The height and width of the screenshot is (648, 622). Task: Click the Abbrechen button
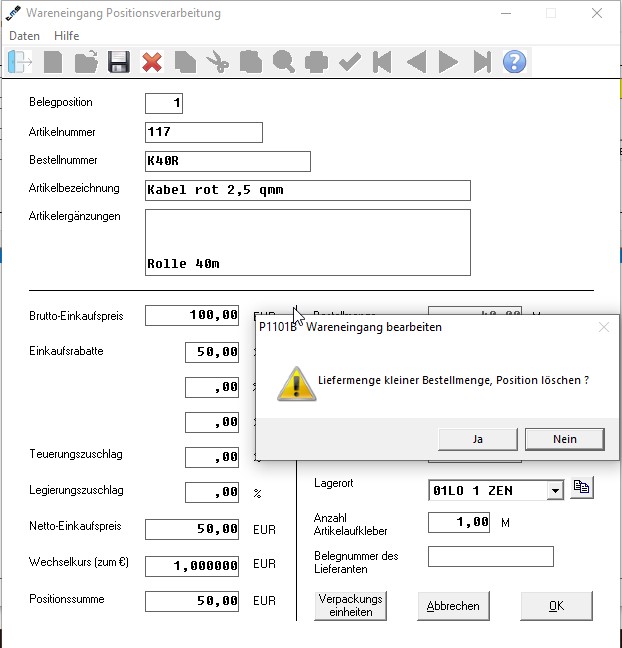453,606
